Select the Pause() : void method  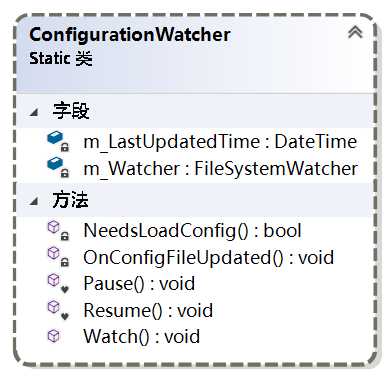tap(139, 284)
